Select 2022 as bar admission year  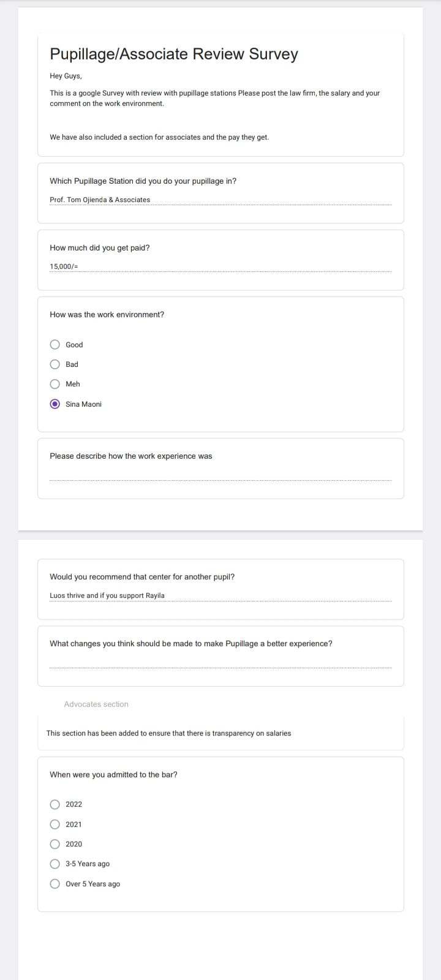coord(55,804)
